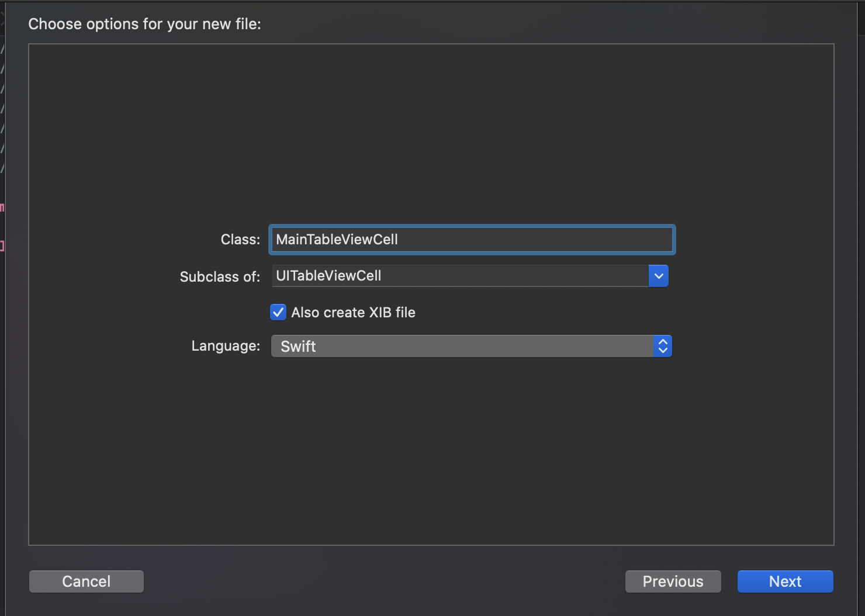
Task: Click the "Choose options for your new file" heading
Action: point(144,24)
